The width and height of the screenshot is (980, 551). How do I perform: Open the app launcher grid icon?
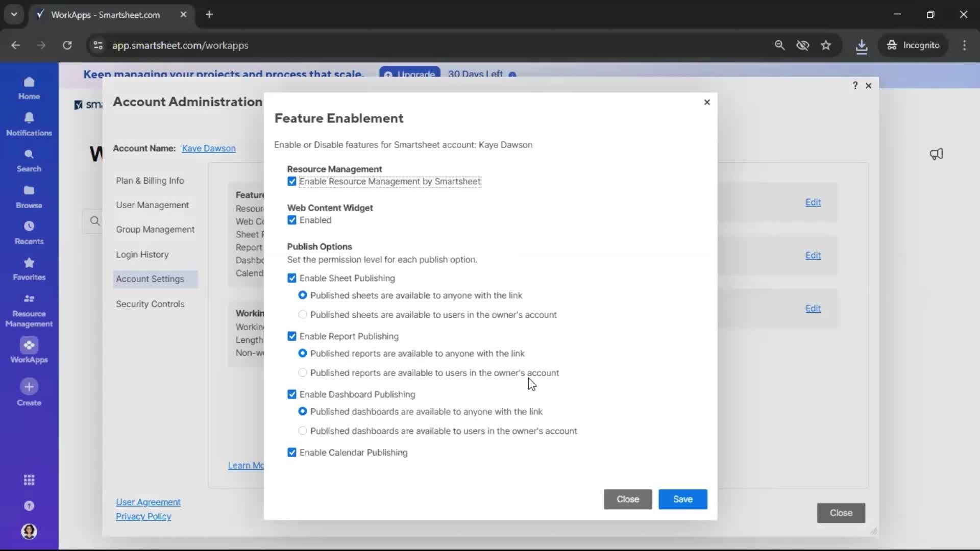[29, 480]
